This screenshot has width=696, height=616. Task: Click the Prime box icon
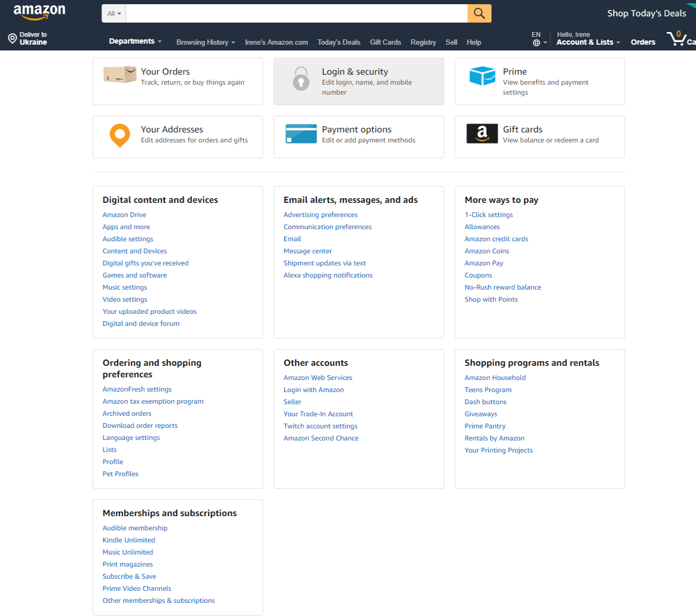point(482,76)
